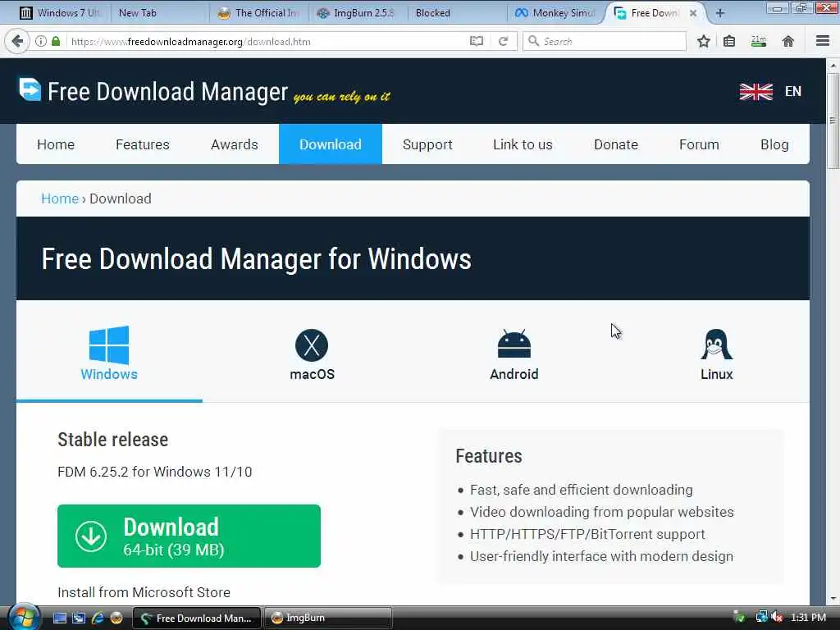The height and width of the screenshot is (630, 840).
Task: Click the green download tray icon
Action: tap(740, 617)
